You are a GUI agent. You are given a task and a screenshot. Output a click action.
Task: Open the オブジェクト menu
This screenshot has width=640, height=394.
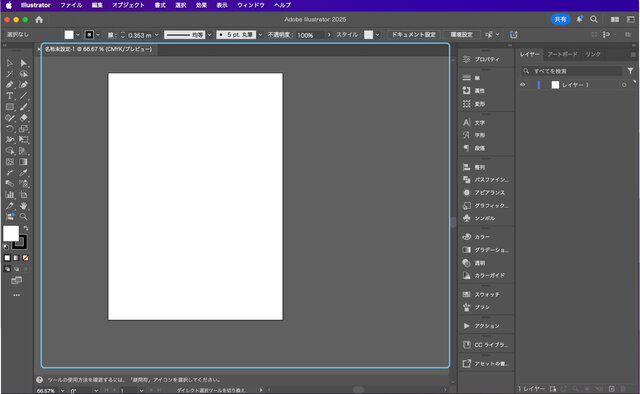coord(128,5)
